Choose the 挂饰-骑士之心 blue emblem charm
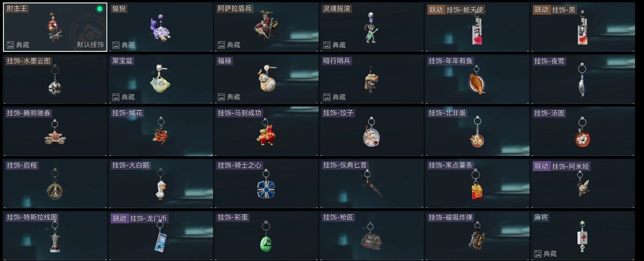The image size is (644, 261). click(266, 185)
